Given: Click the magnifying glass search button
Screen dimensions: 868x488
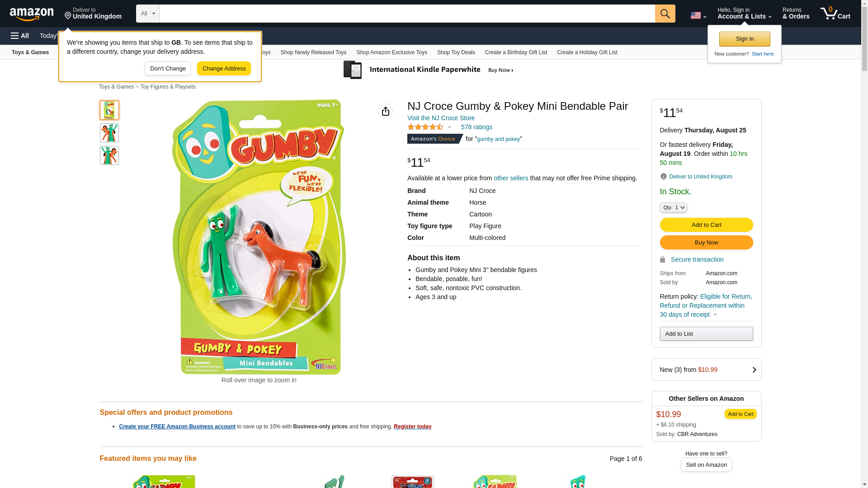Looking at the screenshot, I should 665,14.
